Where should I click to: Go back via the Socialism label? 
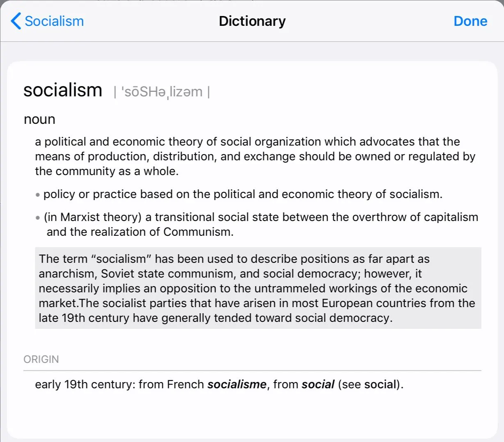[x=54, y=21]
